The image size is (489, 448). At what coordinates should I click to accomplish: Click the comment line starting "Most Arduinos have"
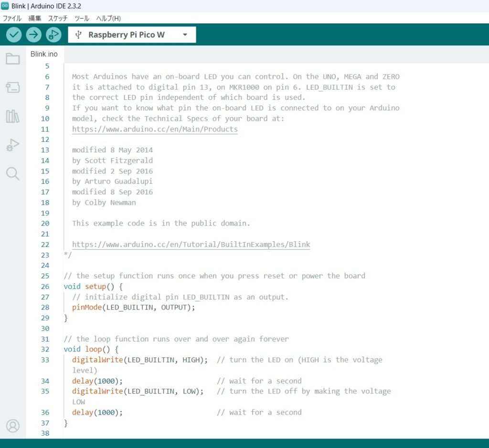tap(236, 77)
